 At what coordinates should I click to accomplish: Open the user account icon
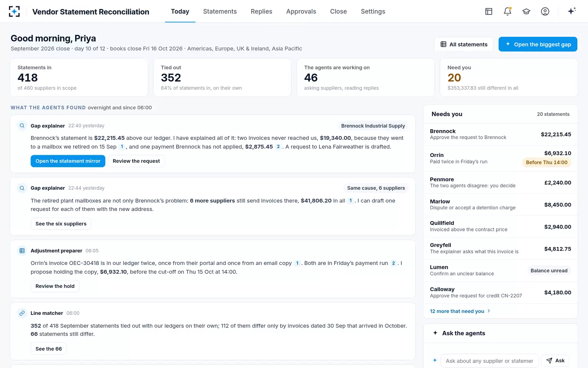click(x=545, y=11)
